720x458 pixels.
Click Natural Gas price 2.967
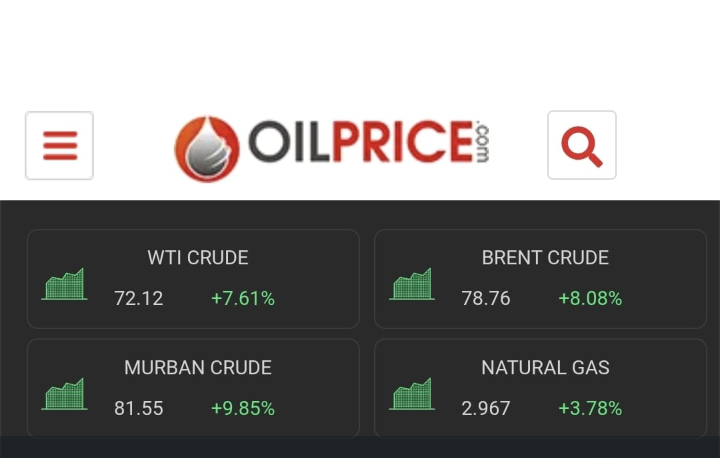pos(486,409)
